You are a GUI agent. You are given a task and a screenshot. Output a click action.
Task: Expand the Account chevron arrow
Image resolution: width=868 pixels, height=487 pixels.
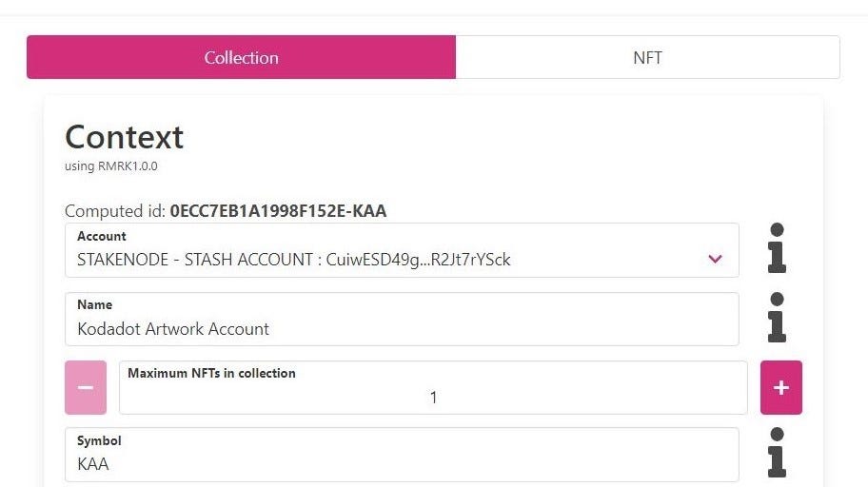[715, 259]
